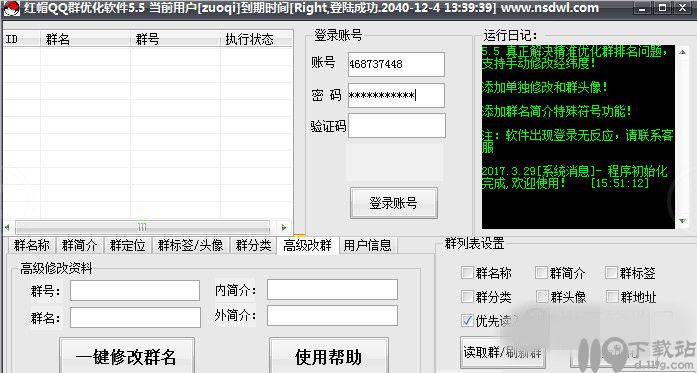
Task: Click the 一键修改群名 button
Action: coord(127,356)
